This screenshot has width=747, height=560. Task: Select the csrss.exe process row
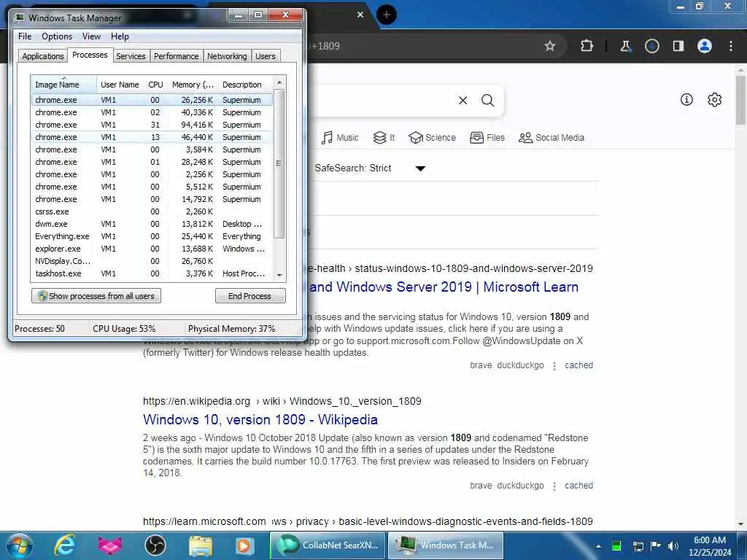pyautogui.click(x=152, y=211)
